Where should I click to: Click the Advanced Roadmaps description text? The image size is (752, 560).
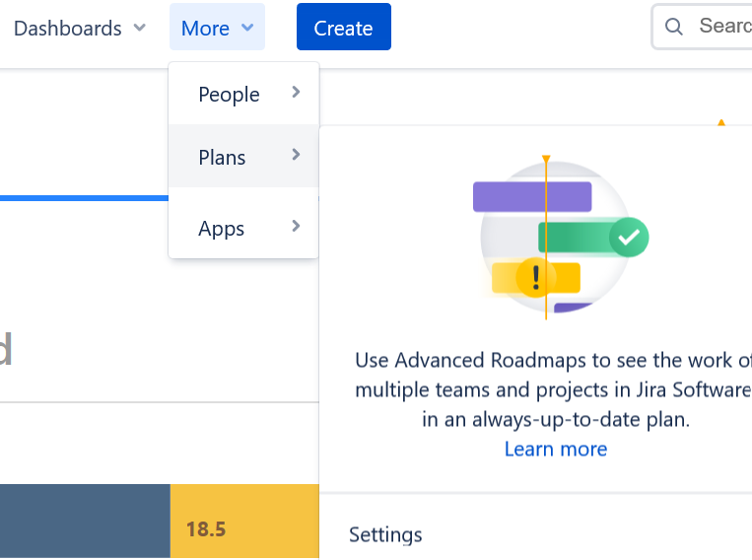tap(554, 389)
